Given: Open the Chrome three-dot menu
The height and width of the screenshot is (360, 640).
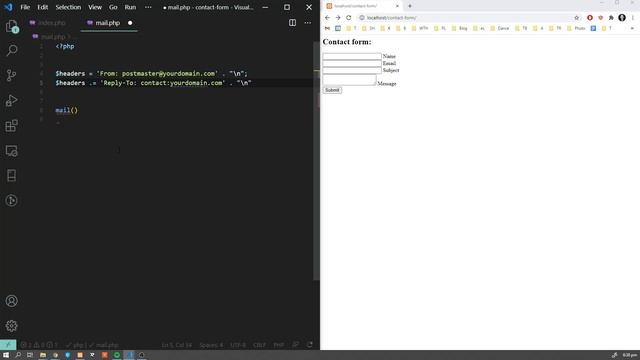Looking at the screenshot, I should pos(633,18).
